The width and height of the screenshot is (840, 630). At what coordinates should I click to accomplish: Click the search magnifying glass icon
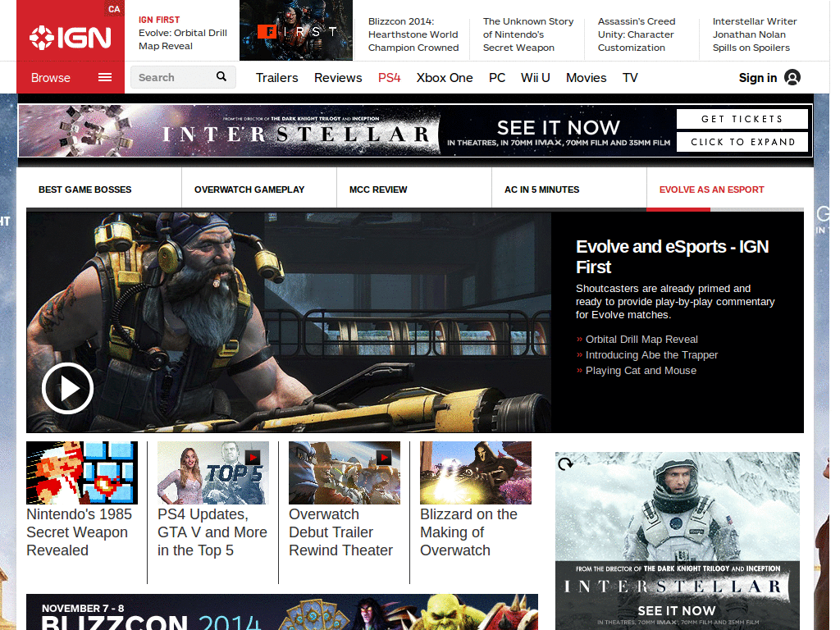[221, 76]
